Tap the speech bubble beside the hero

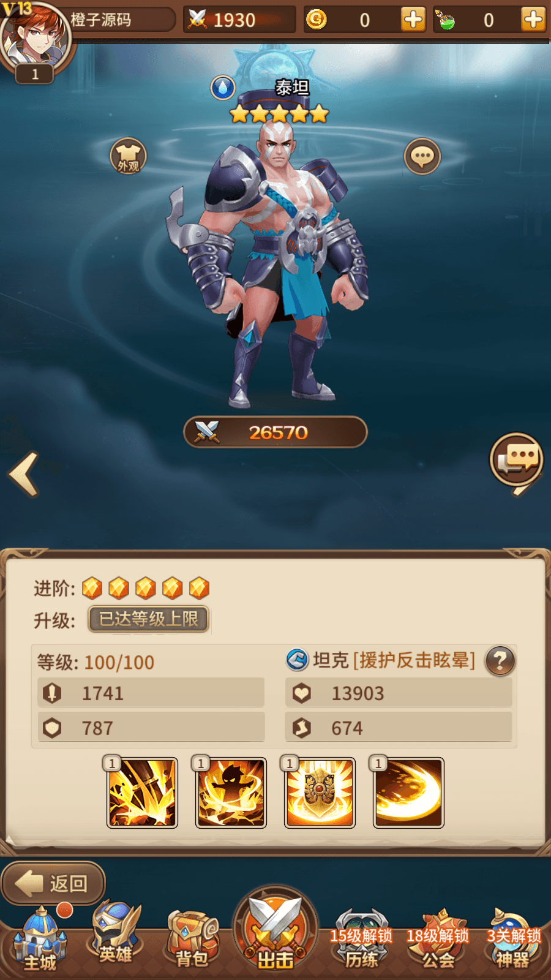(x=422, y=156)
